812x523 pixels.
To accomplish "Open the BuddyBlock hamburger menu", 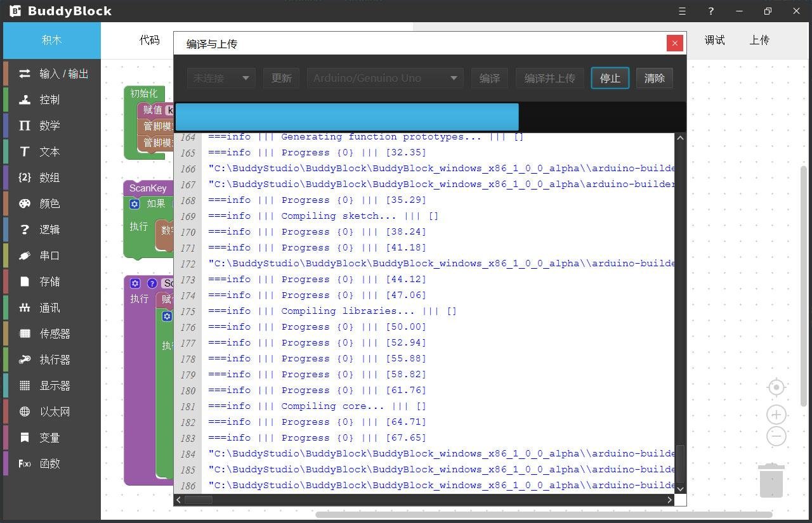I will (x=682, y=11).
